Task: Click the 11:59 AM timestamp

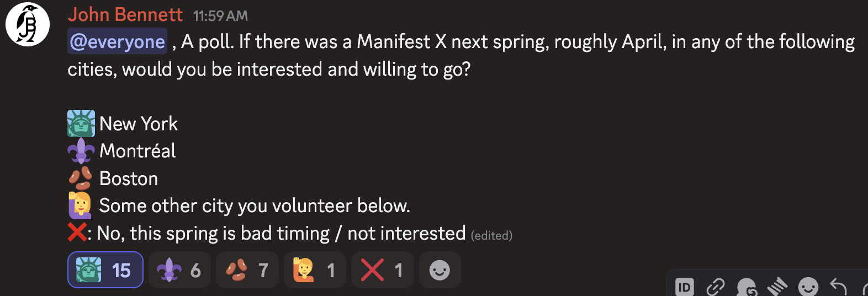Action: click(220, 16)
